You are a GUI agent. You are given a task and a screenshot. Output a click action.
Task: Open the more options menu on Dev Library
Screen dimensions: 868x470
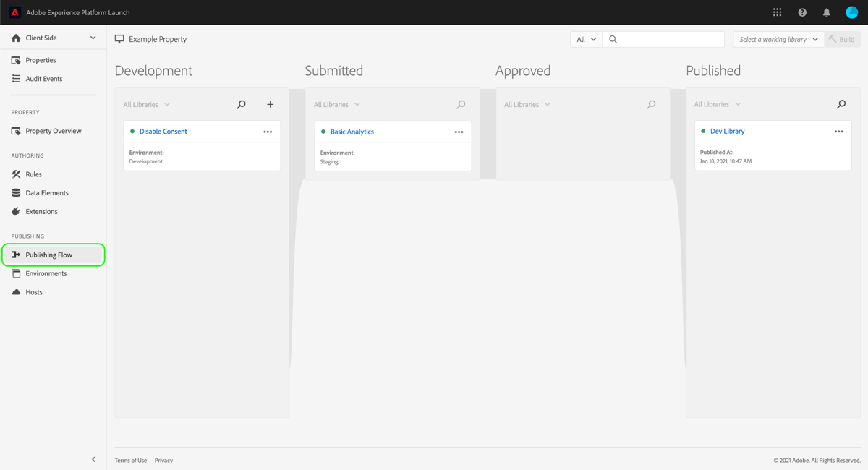click(x=838, y=131)
